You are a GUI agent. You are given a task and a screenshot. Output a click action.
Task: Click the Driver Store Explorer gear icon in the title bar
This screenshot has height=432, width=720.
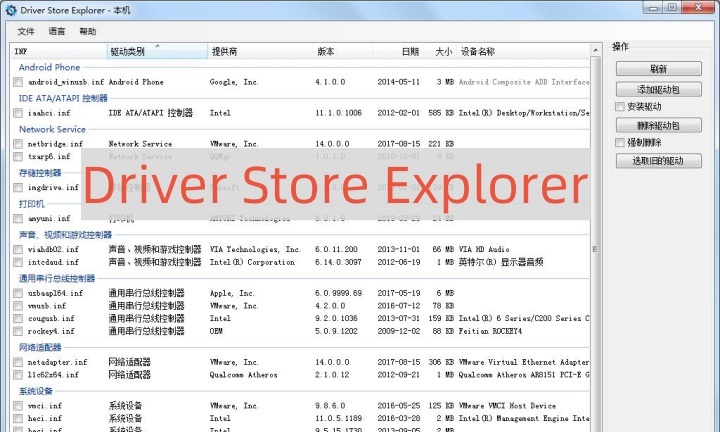point(11,10)
